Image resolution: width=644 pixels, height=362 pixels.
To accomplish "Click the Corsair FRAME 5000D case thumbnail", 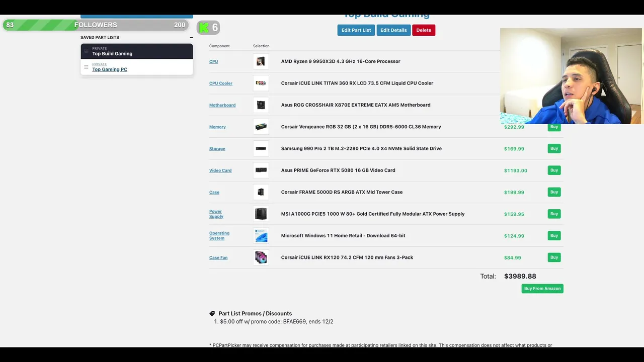I will pyautogui.click(x=261, y=192).
